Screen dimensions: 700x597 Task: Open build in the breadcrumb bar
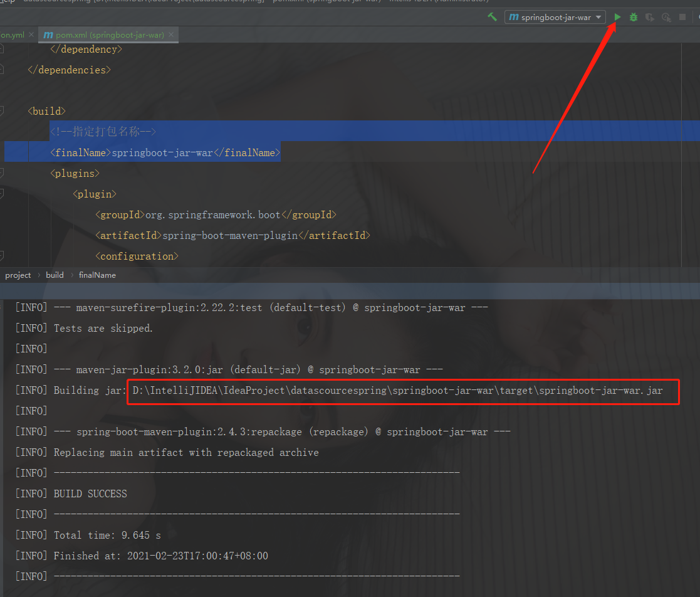click(x=55, y=275)
